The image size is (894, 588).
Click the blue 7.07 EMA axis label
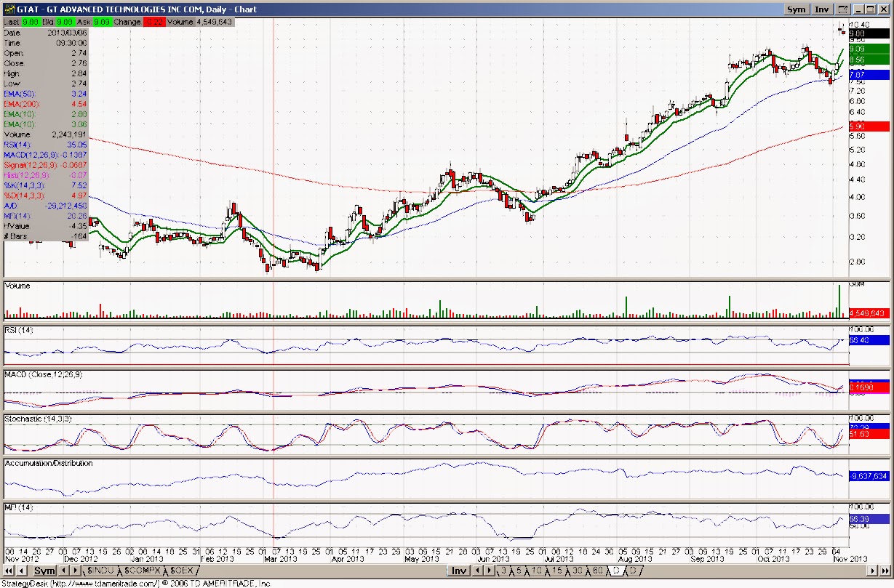point(870,75)
